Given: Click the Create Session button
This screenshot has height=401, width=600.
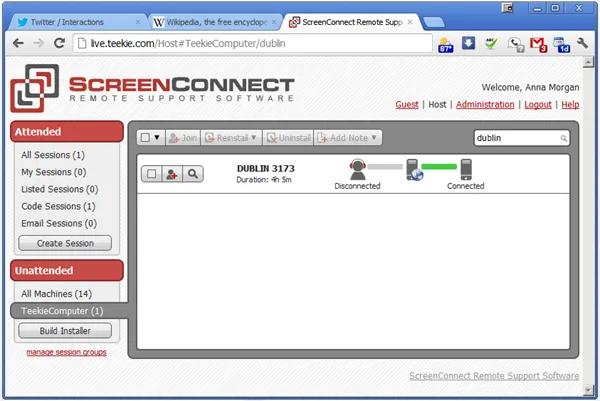Looking at the screenshot, I should pyautogui.click(x=65, y=243).
